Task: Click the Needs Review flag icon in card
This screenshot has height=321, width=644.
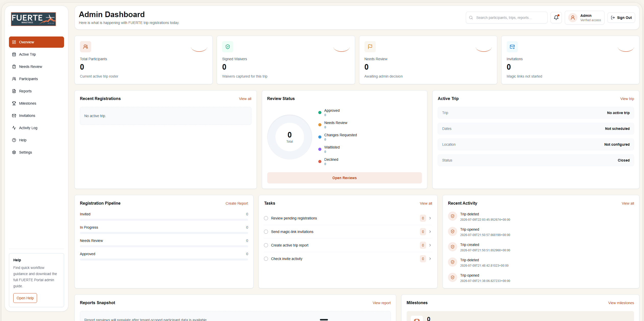Action: click(x=370, y=47)
